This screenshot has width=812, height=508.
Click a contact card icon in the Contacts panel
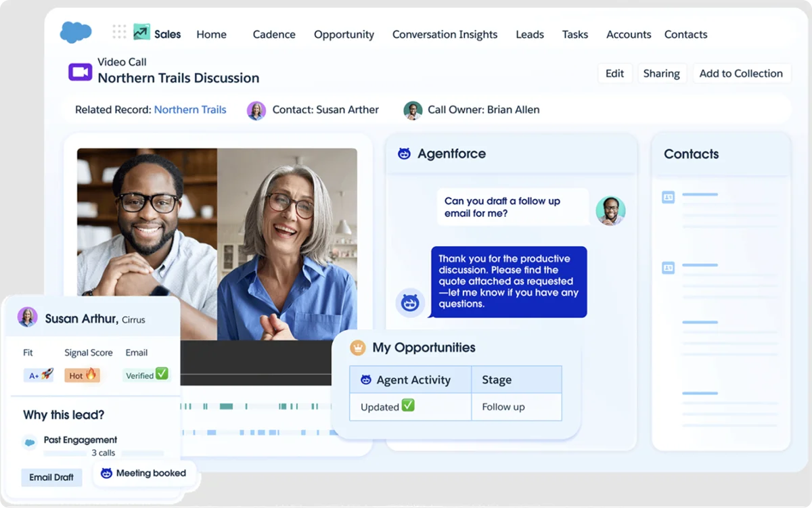click(668, 197)
